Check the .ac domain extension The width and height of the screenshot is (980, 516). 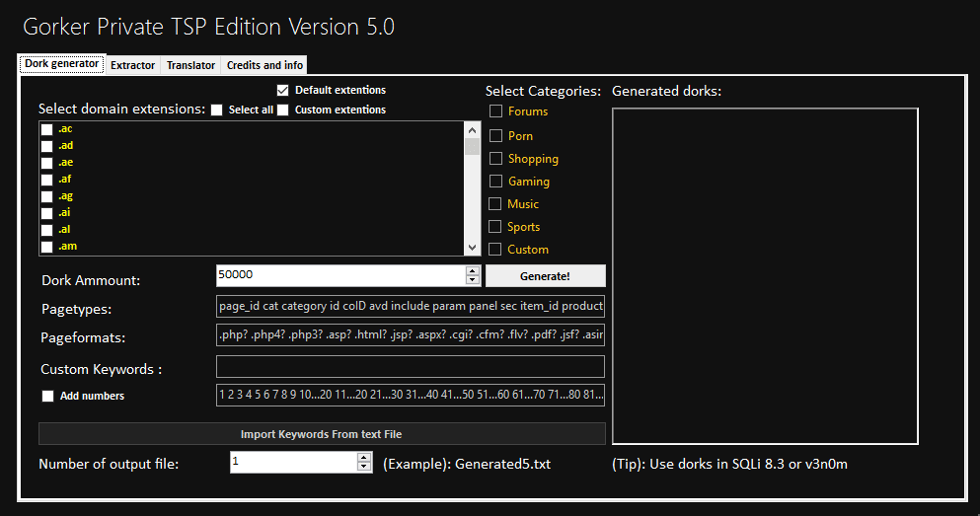click(46, 129)
